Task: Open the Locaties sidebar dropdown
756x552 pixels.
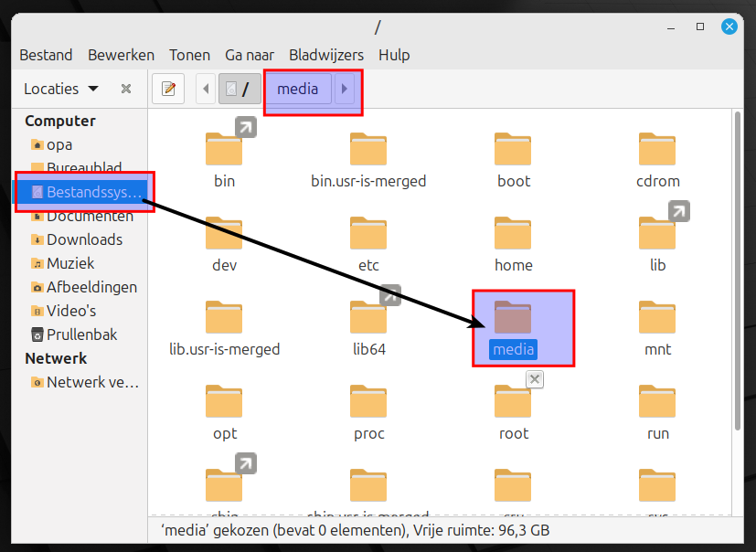Action: pos(61,89)
